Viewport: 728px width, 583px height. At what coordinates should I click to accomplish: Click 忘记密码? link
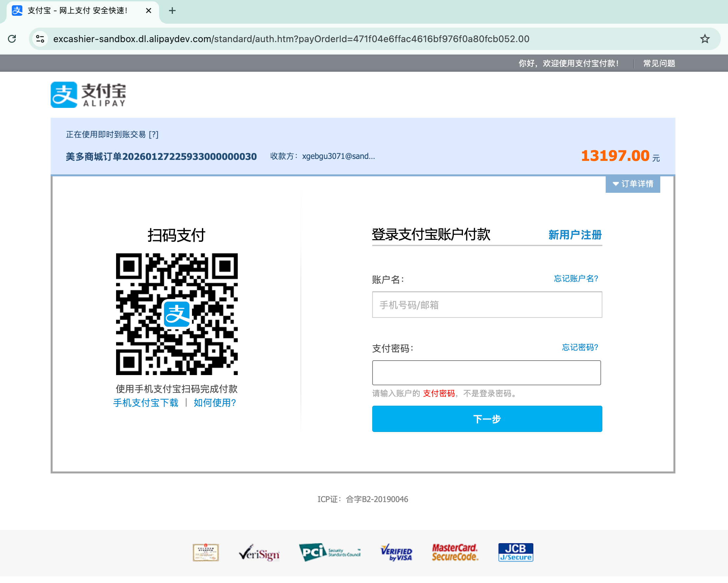click(580, 347)
